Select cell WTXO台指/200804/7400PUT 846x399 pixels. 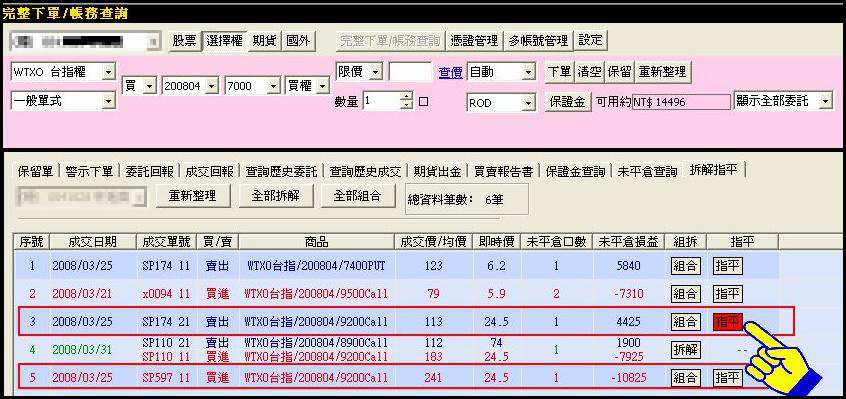[x=316, y=266]
